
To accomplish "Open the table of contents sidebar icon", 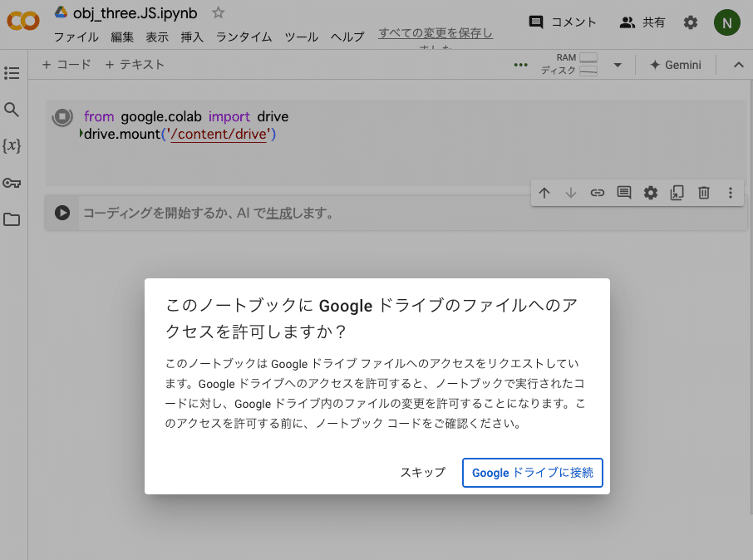I will (12, 73).
